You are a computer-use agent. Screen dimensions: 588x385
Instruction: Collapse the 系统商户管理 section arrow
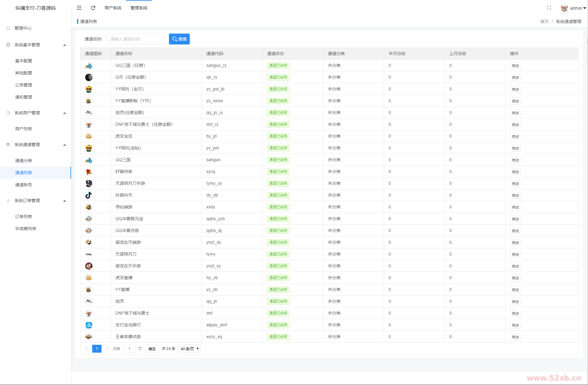coord(64,113)
